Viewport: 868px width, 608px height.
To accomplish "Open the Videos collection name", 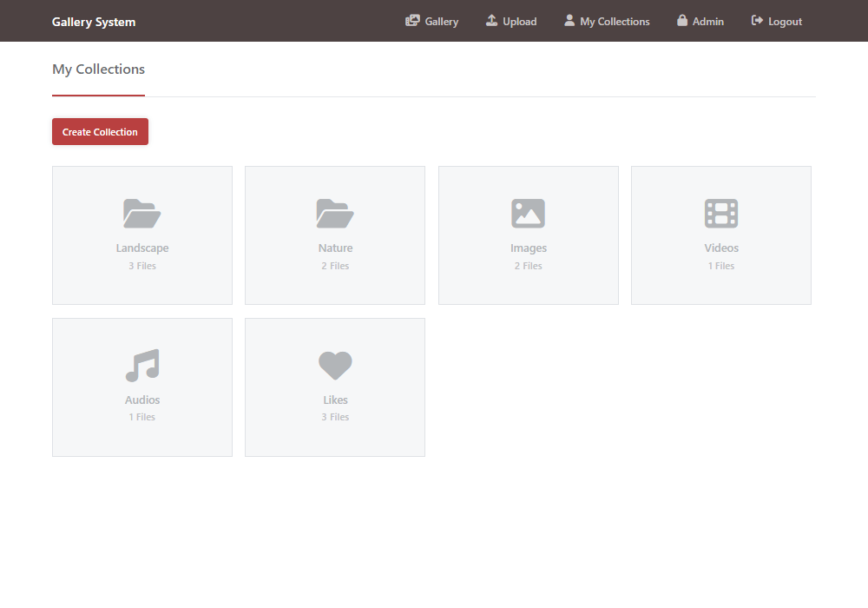I will pyautogui.click(x=721, y=248).
